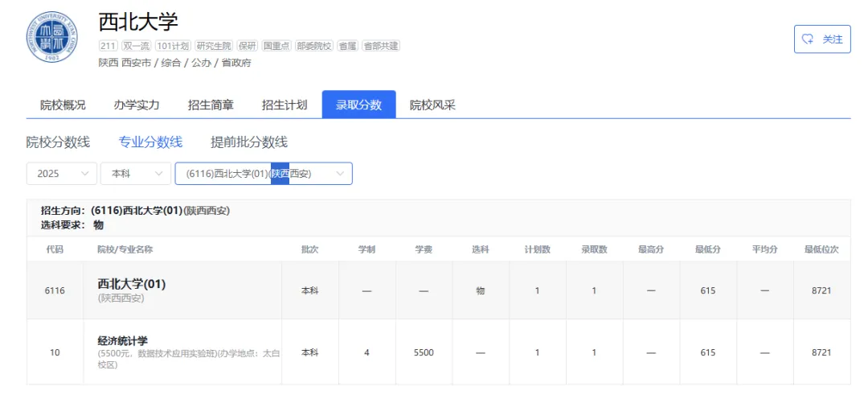
Task: Click the 计划数 column header
Action: click(x=538, y=249)
